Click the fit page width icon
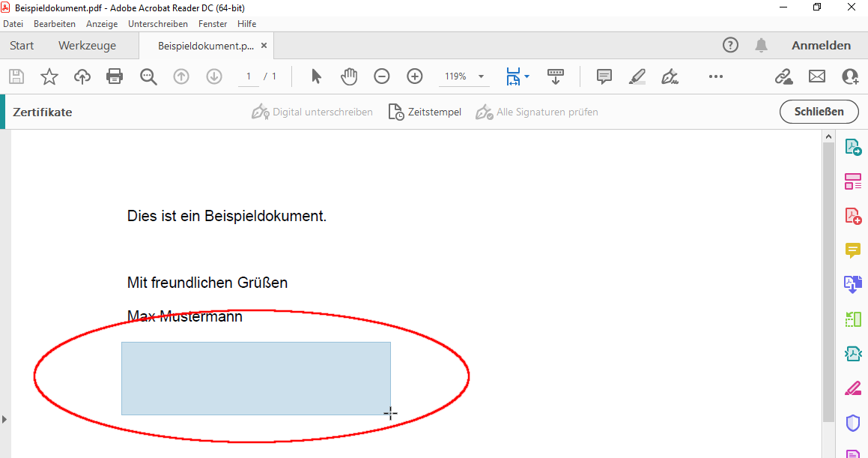The height and width of the screenshot is (458, 868). (x=513, y=76)
